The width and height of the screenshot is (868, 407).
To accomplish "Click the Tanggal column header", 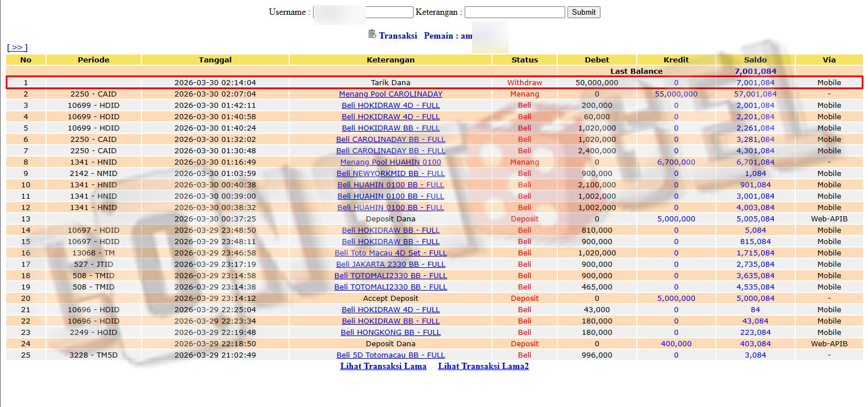I will 215,60.
